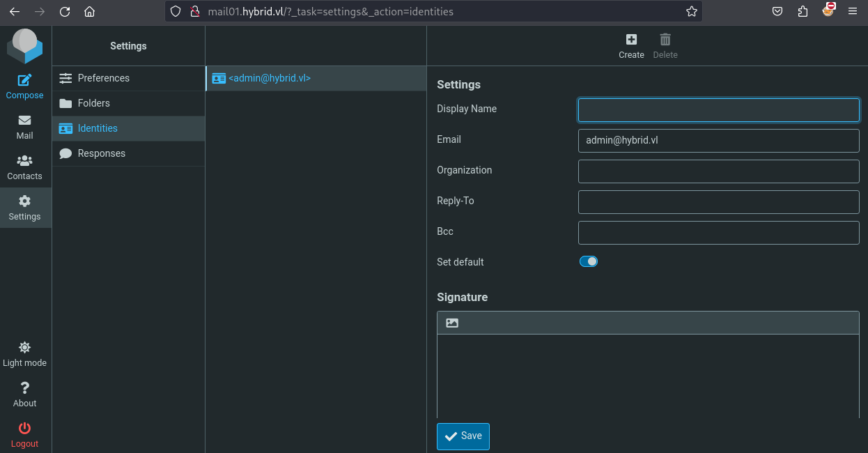
Task: Select the admin@hybrid.vl identity
Action: [x=316, y=78]
